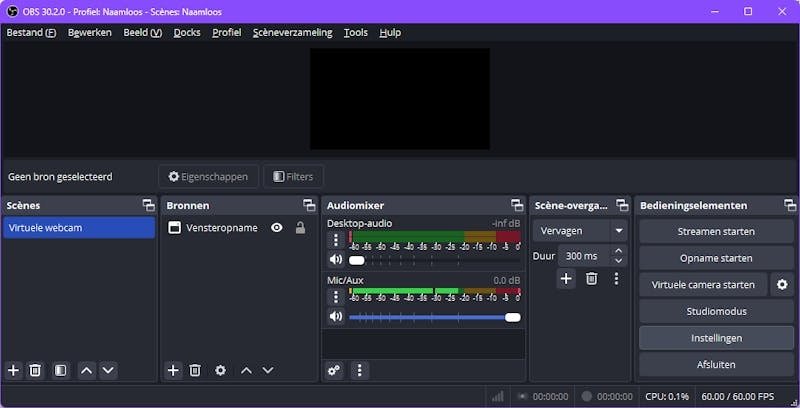Click the black preview canvas
The height and width of the screenshot is (408, 800).
[x=400, y=99]
